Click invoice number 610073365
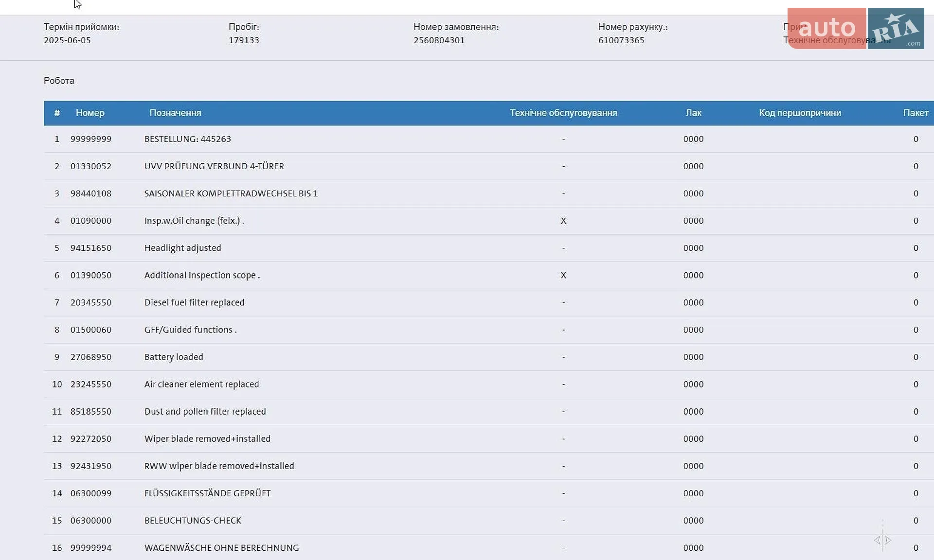 point(621,40)
